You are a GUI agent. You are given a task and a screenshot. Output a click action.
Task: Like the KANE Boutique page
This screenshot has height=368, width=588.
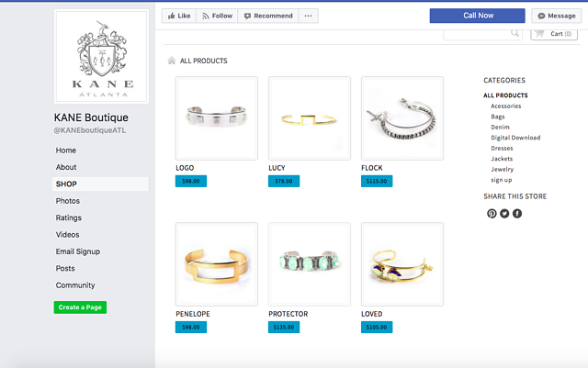[x=179, y=16]
